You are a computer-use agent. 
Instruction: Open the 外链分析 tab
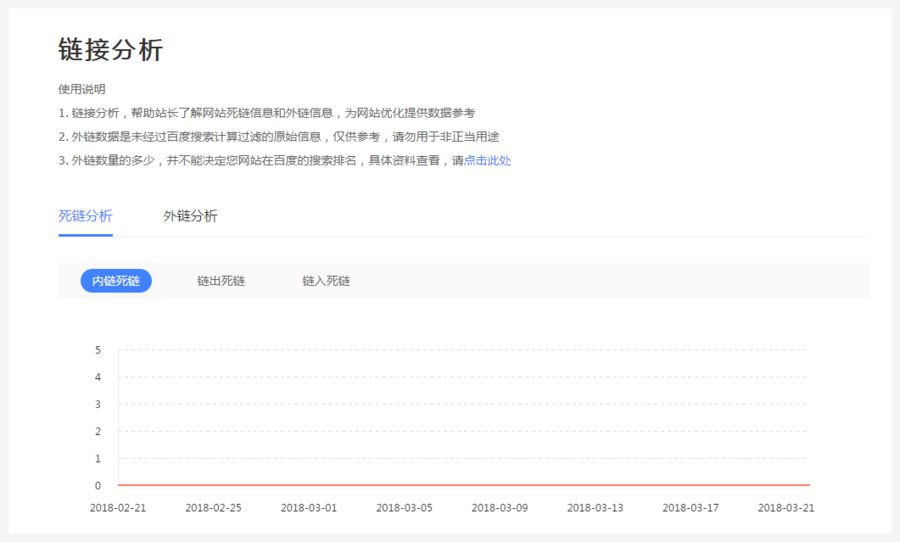(x=190, y=216)
